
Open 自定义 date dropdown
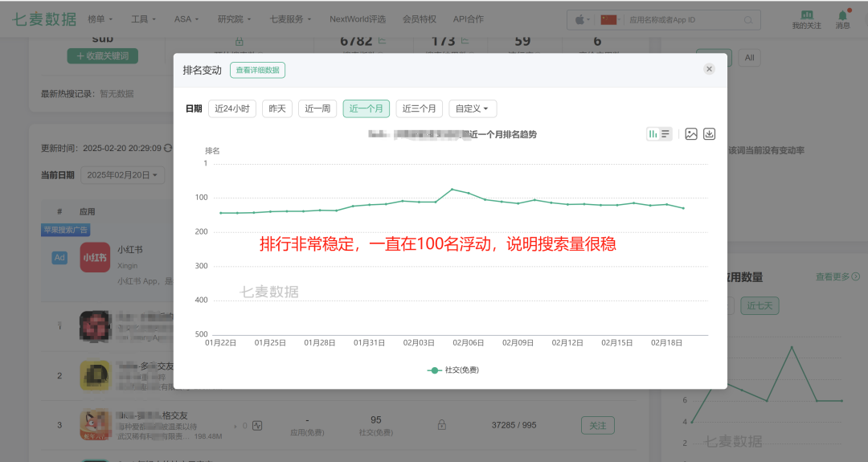(x=473, y=108)
